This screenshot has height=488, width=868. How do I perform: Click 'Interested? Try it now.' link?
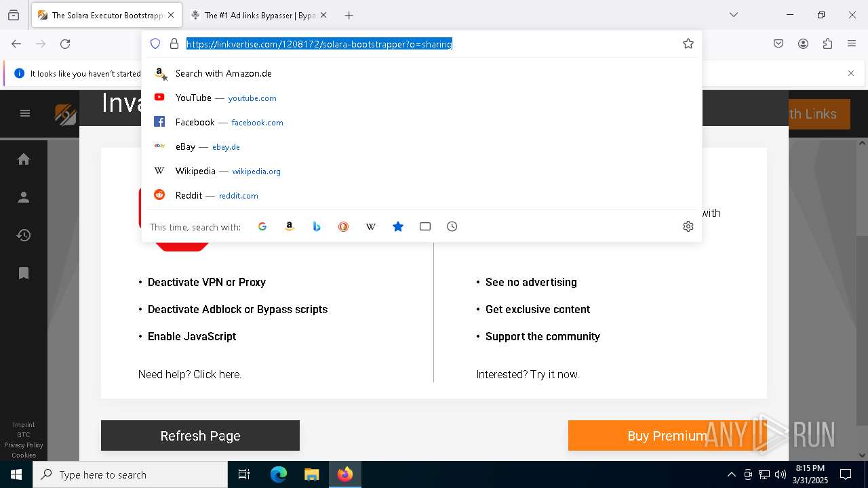(528, 374)
